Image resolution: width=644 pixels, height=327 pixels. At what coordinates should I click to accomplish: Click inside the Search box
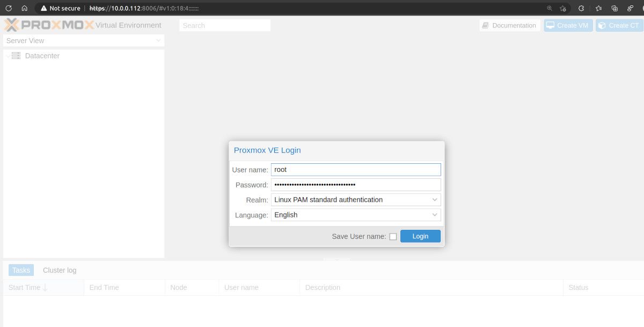click(224, 25)
